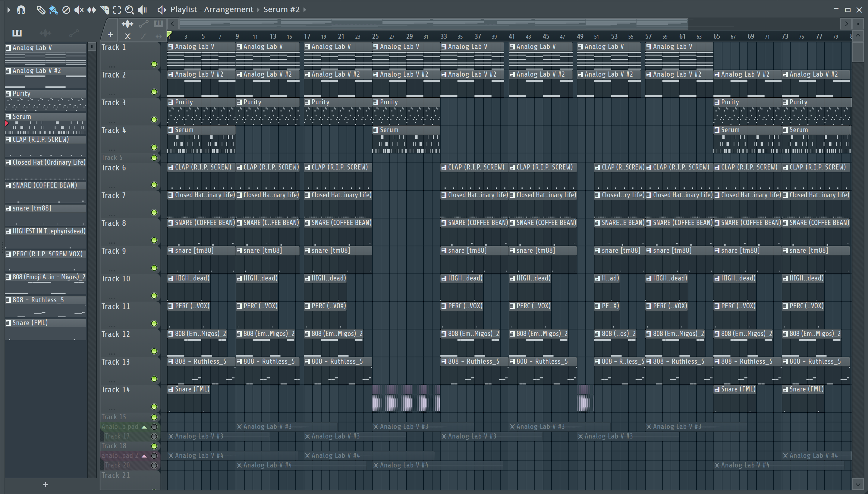Click the playlist vertical scrollbar thumb
The height and width of the screenshot is (494, 868).
(858, 52)
